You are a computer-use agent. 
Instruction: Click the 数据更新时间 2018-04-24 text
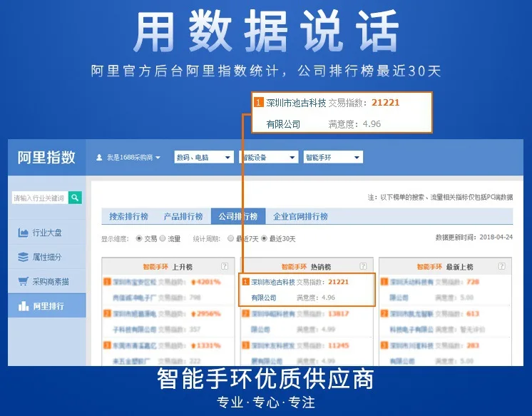point(474,237)
